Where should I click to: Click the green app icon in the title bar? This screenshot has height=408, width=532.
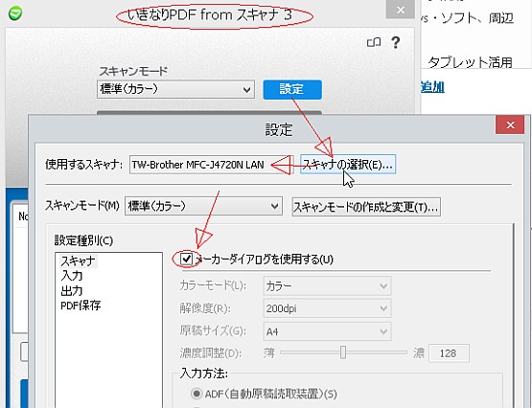coord(15,13)
